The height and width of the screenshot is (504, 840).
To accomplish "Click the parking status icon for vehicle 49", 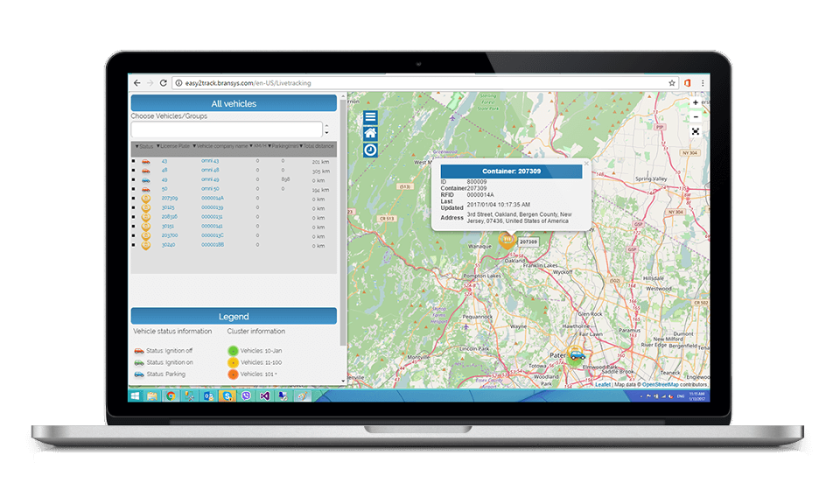I will tap(145, 181).
